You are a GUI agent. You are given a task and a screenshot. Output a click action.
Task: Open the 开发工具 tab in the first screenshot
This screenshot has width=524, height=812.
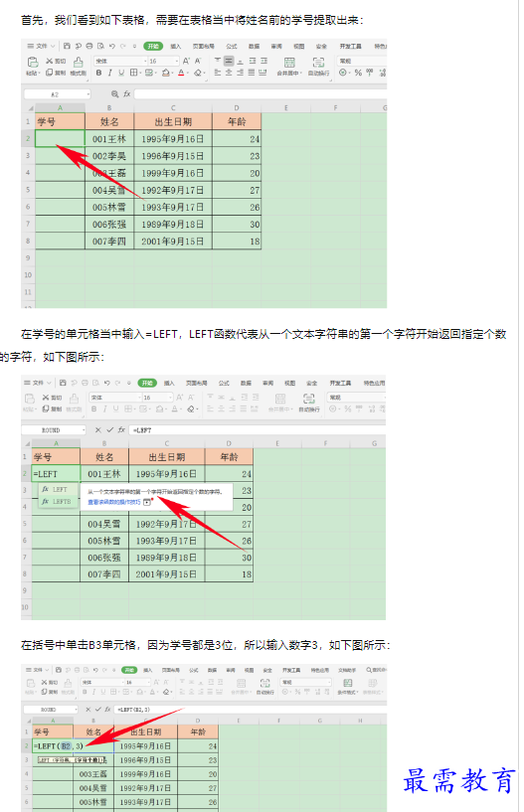click(x=350, y=46)
